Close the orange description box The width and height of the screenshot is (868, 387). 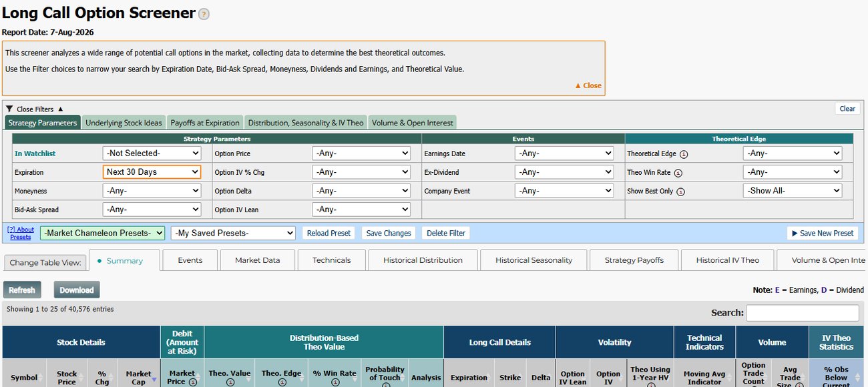pyautogui.click(x=588, y=85)
